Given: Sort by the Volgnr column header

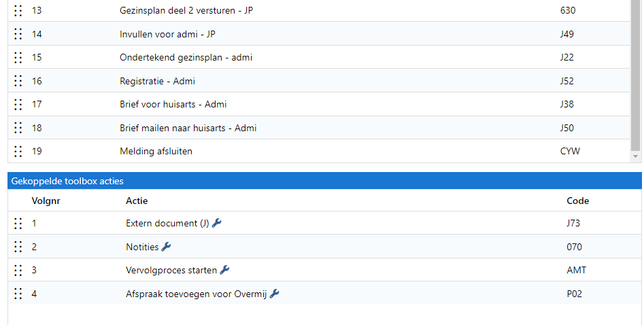Looking at the screenshot, I should [x=46, y=201].
